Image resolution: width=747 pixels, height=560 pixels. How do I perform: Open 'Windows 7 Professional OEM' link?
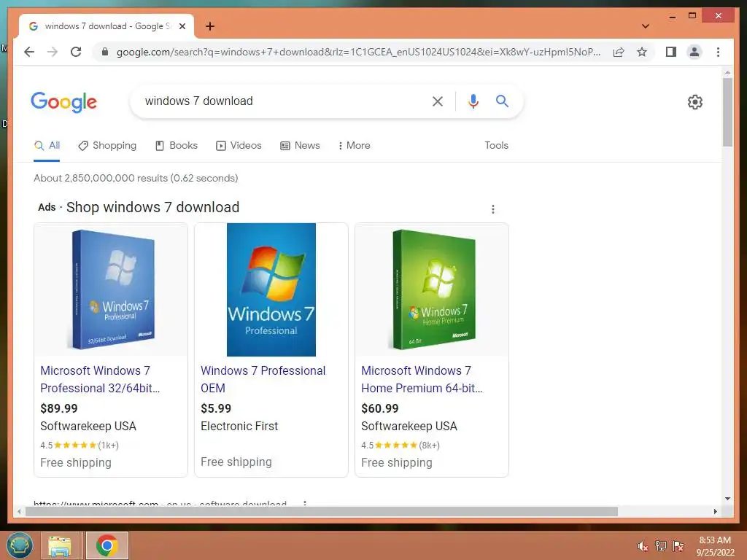tap(263, 379)
